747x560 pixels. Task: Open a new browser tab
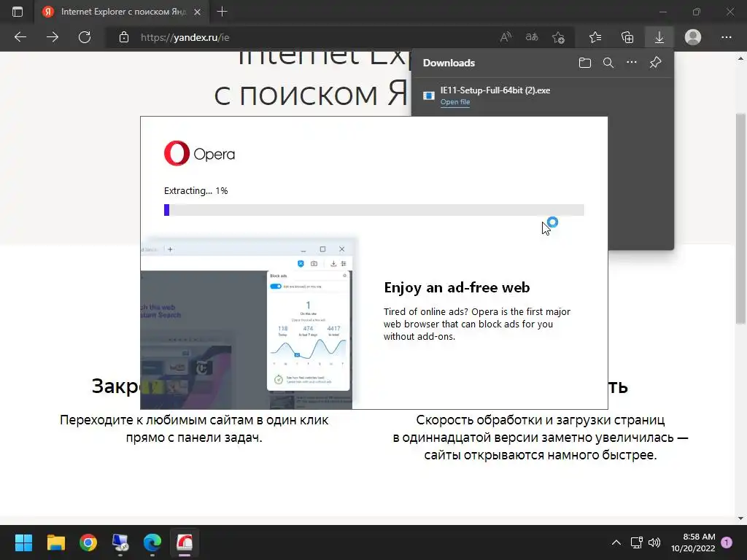click(x=222, y=12)
